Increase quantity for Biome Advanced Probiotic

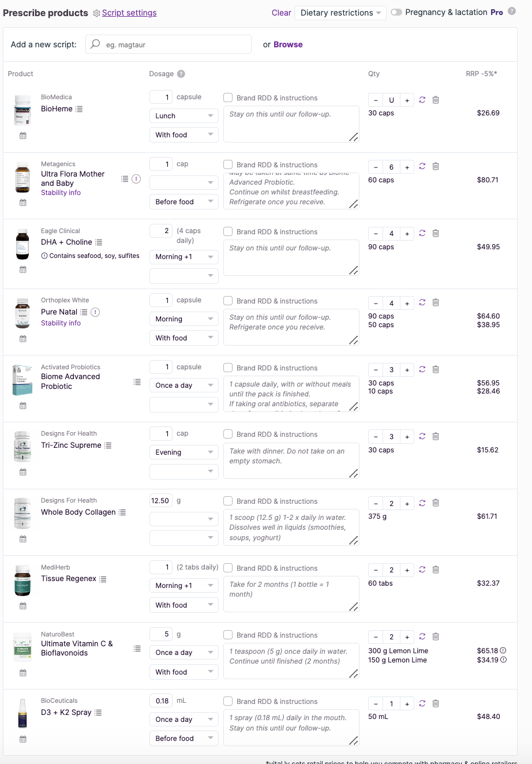click(x=407, y=370)
